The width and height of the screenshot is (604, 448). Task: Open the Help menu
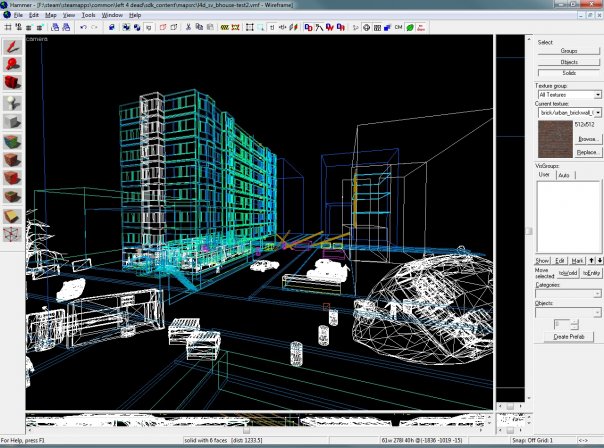(135, 15)
